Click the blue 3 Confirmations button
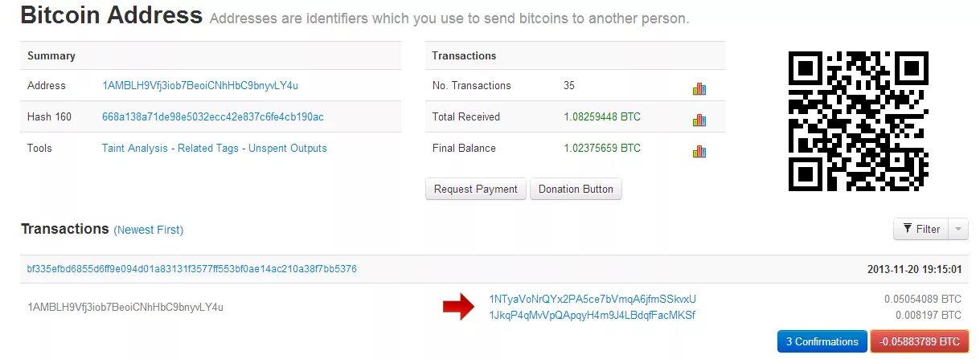Viewport: 980px width, 359px height. [822, 341]
